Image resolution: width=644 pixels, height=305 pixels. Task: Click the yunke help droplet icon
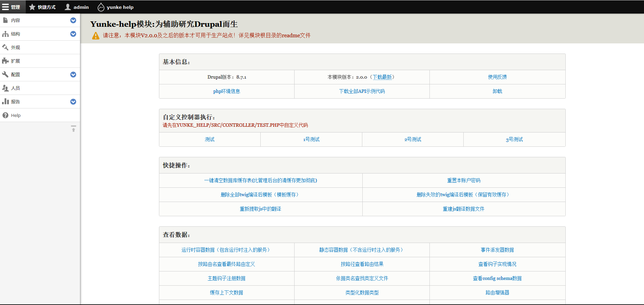101,7
